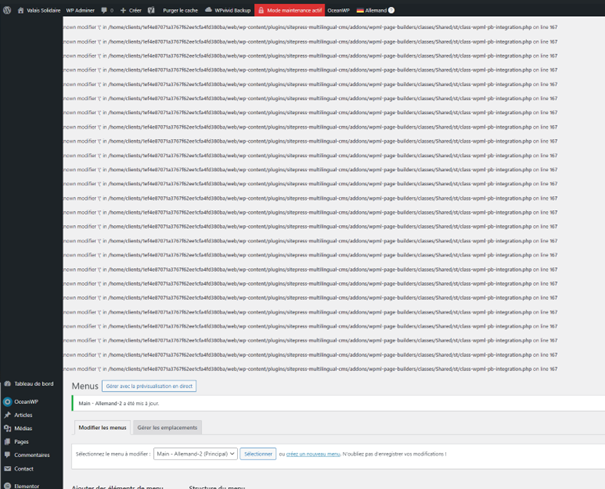Click the help question mark beside Allemand
The height and width of the screenshot is (489, 605).
click(391, 10)
